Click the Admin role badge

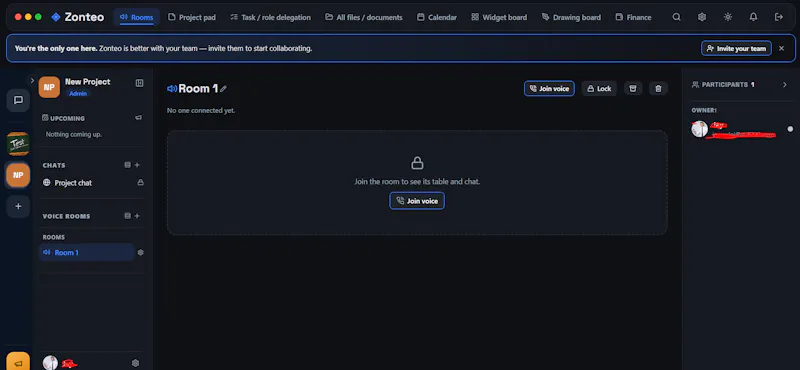coord(78,94)
